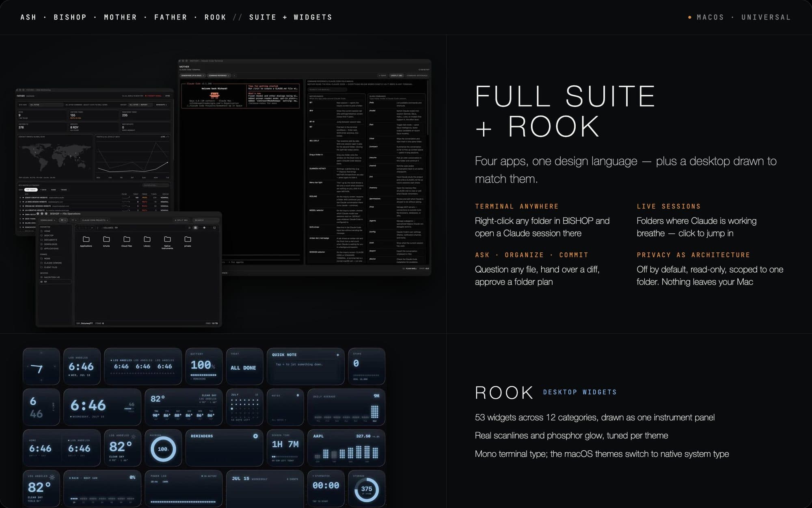Click FULL SUITE + ROOK heading

coord(565,111)
